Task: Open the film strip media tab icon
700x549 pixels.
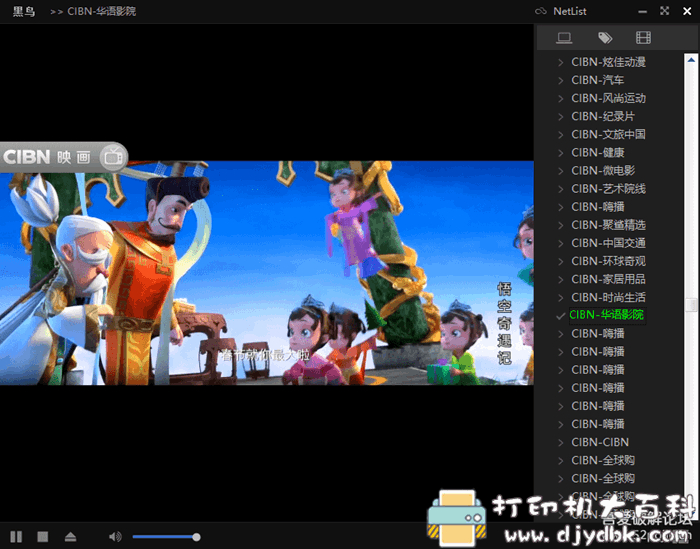Action: (643, 38)
